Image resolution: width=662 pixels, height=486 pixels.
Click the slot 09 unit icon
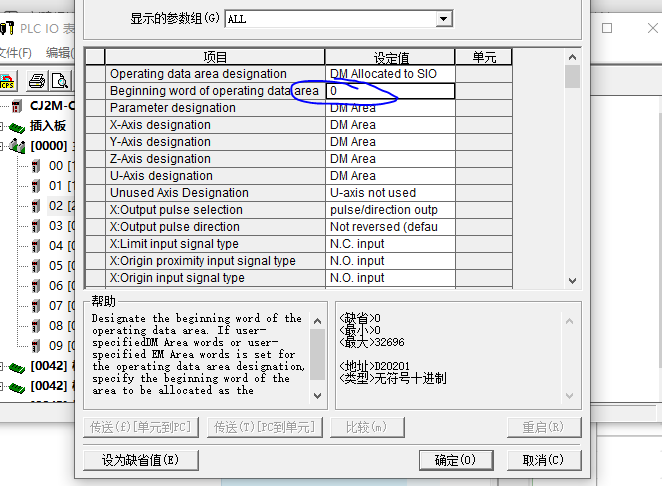point(36,345)
